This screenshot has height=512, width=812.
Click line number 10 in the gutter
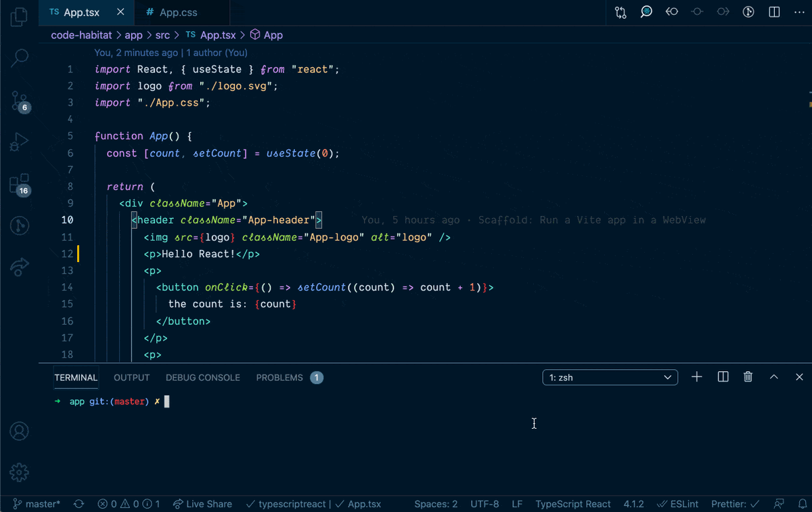coord(67,220)
